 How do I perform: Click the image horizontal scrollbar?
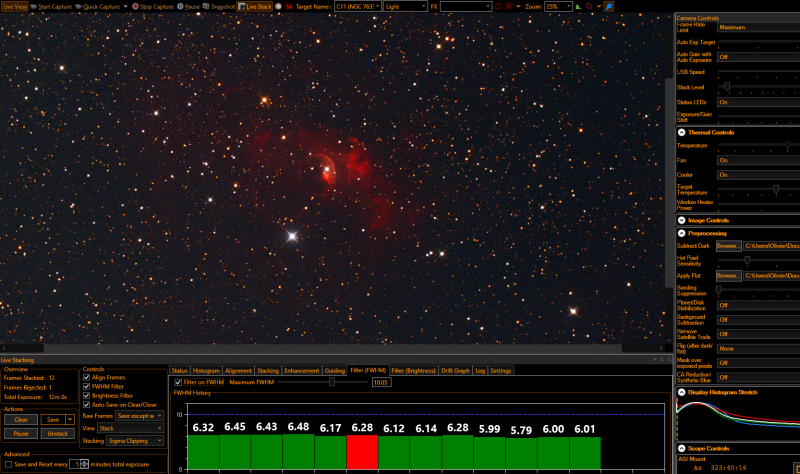pyautogui.click(x=332, y=348)
